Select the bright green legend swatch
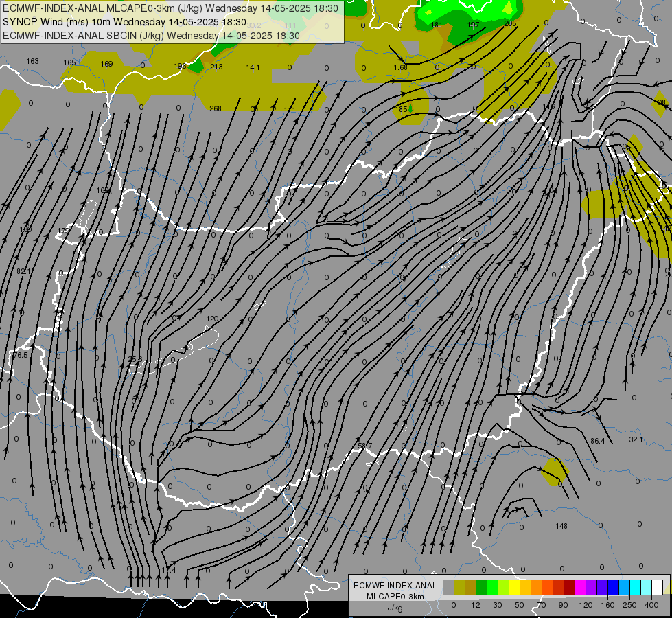Viewport: 672px width, 618px height. (x=492, y=587)
